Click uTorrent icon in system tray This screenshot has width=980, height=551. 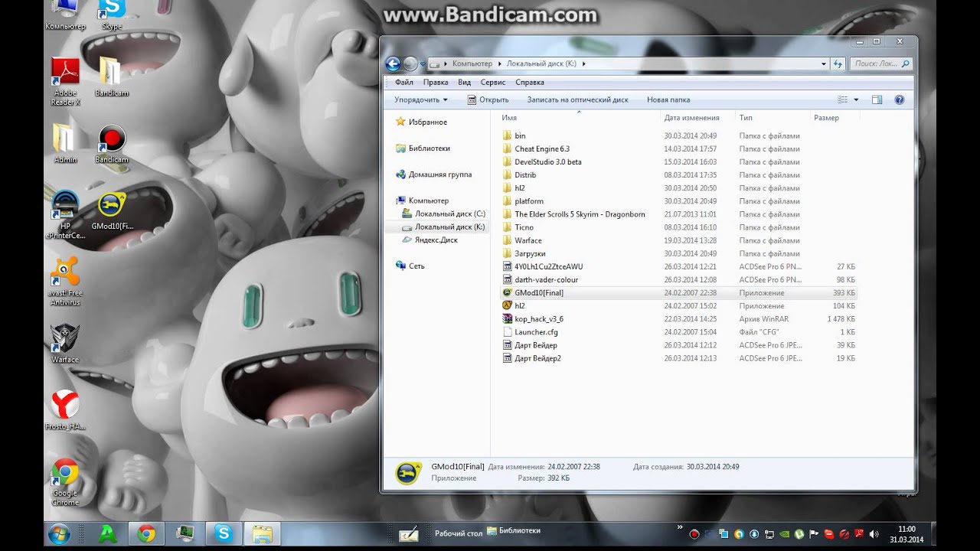799,534
